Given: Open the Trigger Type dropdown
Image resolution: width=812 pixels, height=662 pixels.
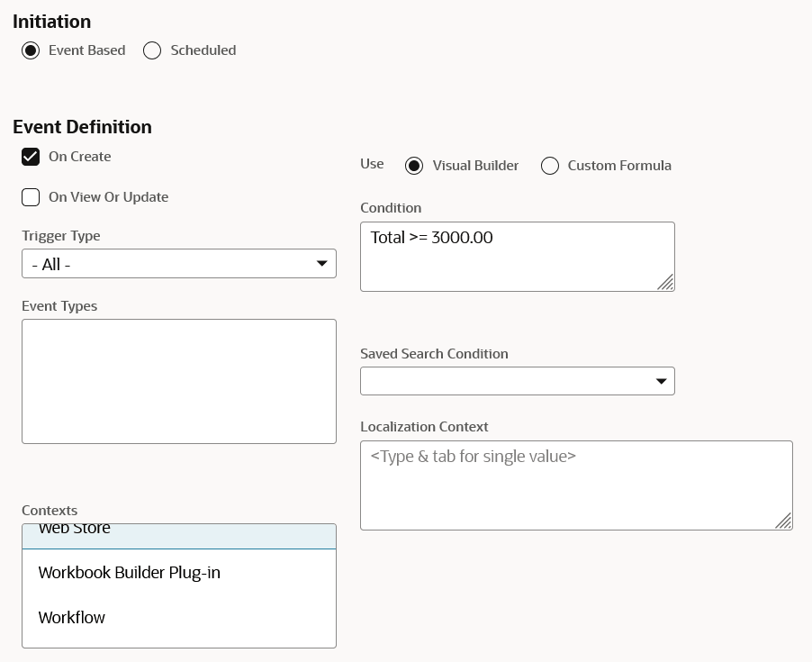Looking at the screenshot, I should coord(179,264).
